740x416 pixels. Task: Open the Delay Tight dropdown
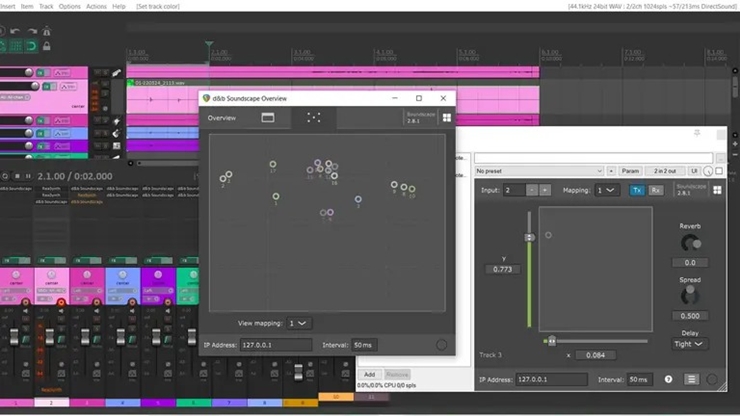[x=688, y=344]
